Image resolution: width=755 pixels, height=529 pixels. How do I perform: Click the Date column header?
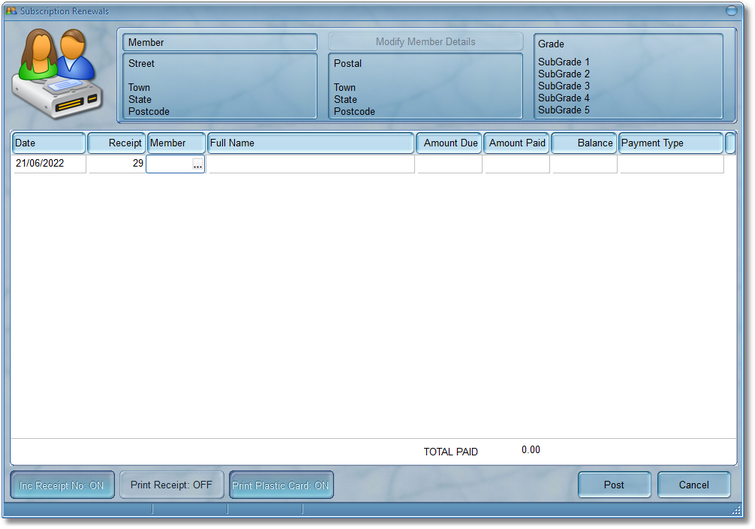48,143
